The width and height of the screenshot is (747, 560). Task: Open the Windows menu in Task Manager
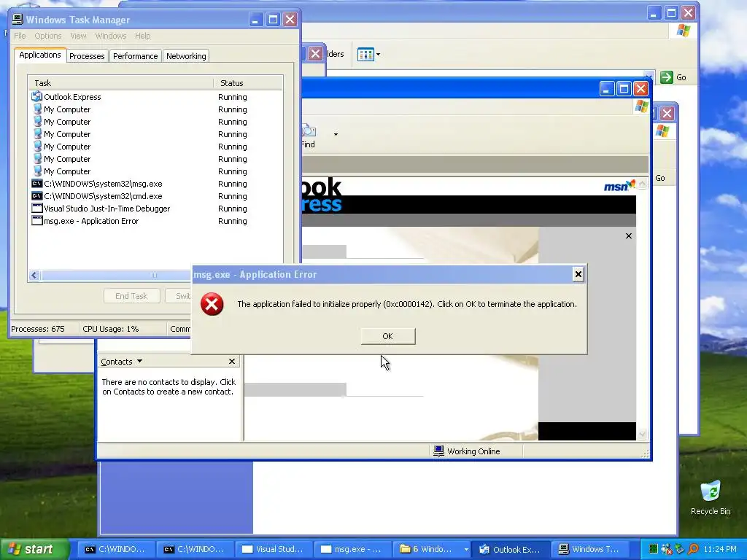111,36
